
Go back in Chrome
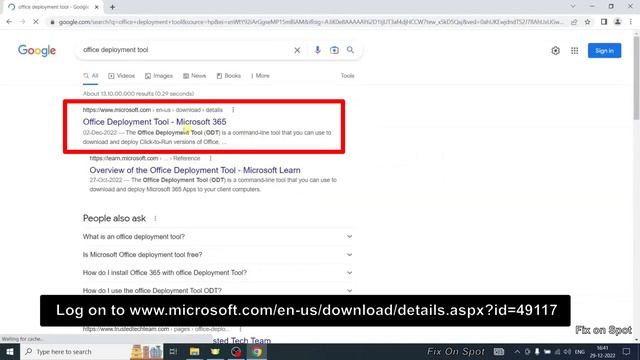[x=9, y=22]
